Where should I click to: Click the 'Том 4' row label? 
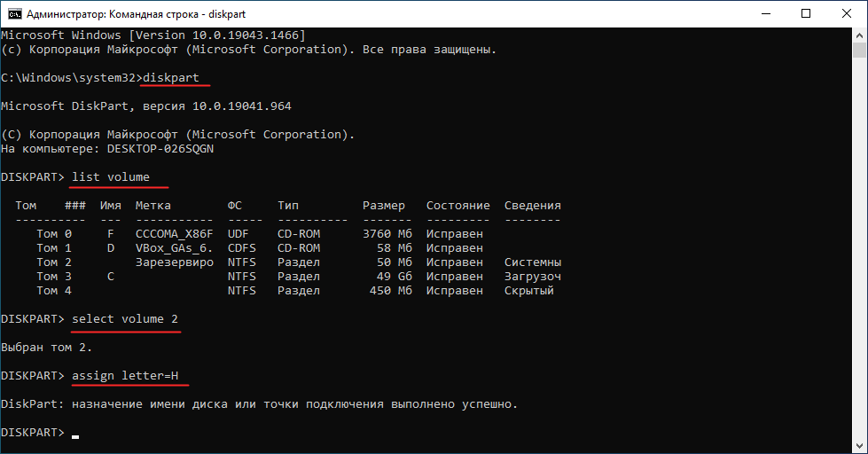54,291
